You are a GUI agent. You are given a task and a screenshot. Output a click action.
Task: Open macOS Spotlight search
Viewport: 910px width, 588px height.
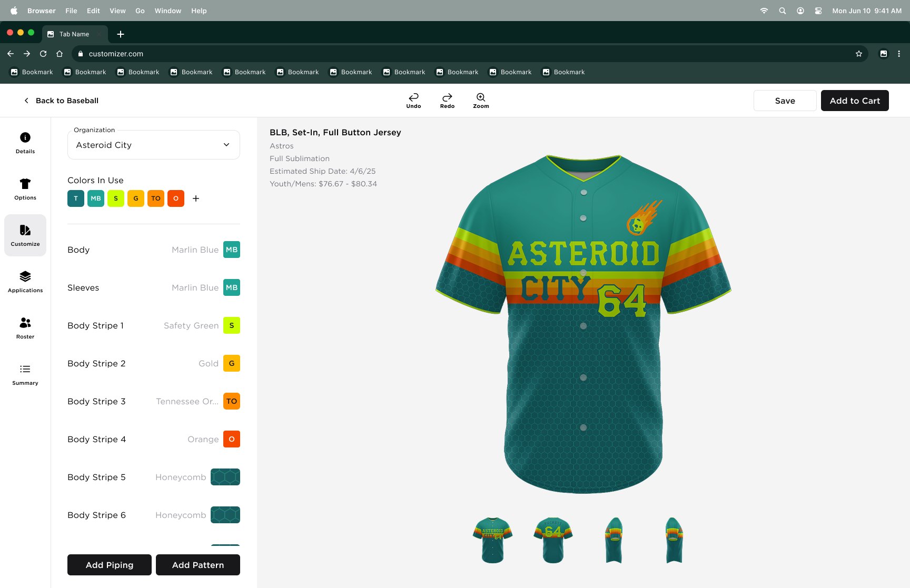(x=782, y=11)
